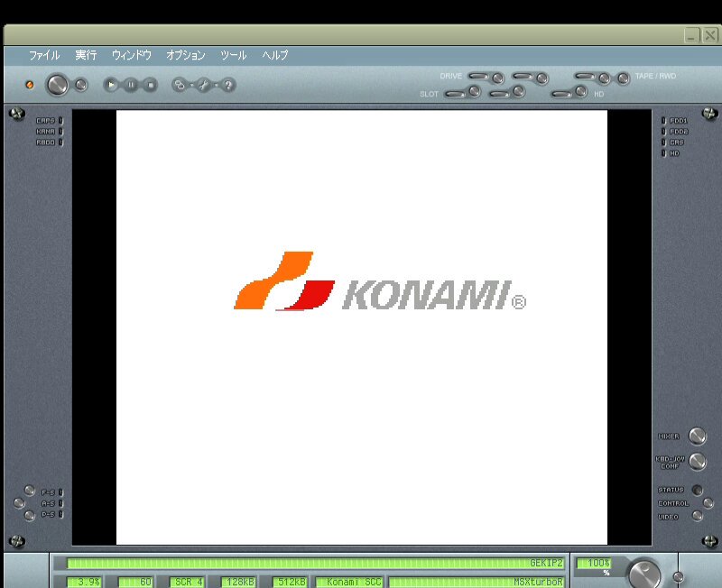Click cartridge SLOT 2 insert slot

pos(500,94)
